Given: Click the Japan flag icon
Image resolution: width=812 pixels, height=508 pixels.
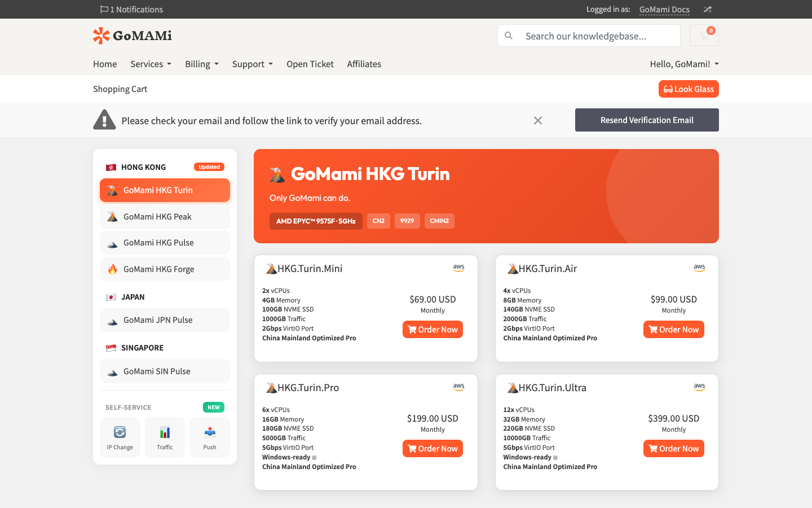Looking at the screenshot, I should pyautogui.click(x=111, y=297).
